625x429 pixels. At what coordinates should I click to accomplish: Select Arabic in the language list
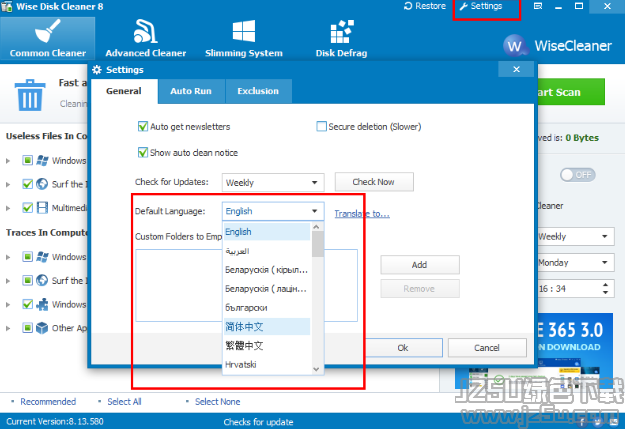tap(267, 251)
